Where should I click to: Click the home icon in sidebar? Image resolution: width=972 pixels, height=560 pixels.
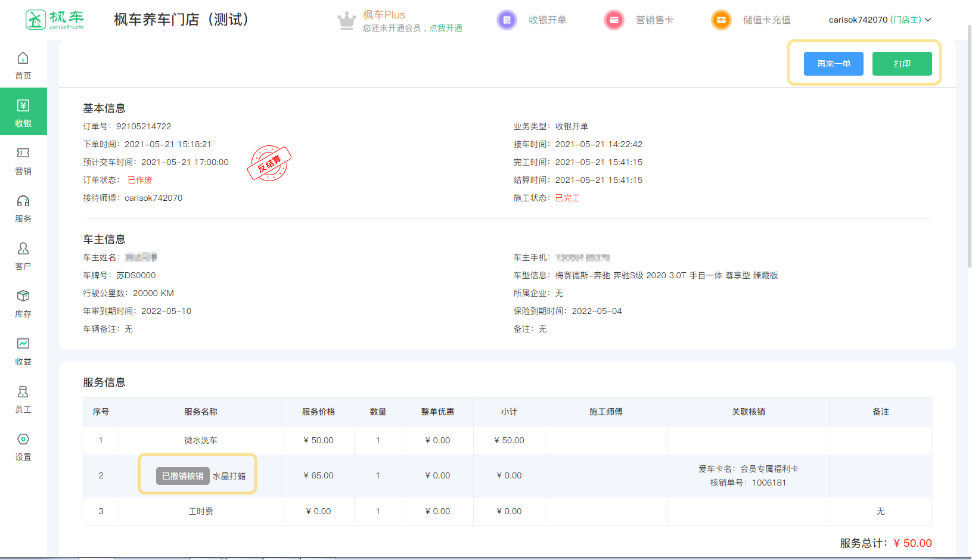(x=23, y=58)
